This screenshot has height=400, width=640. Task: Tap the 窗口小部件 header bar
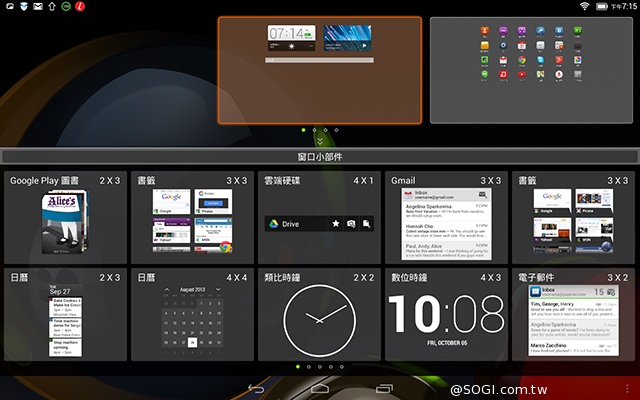[320, 157]
